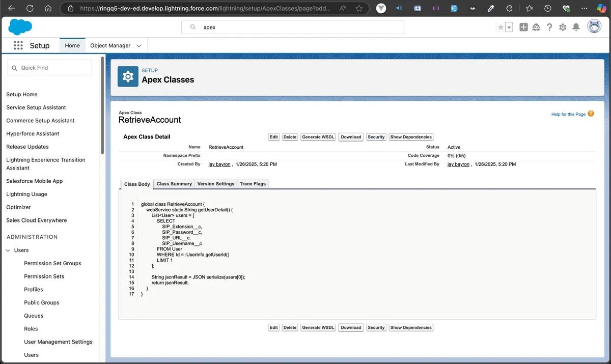This screenshot has width=611, height=364.
Task: Open Optimizer in the sidebar
Action: click(x=18, y=207)
